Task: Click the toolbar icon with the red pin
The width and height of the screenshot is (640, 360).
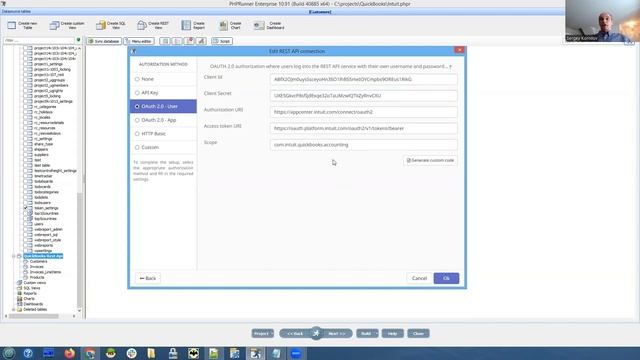Action: (189, 41)
